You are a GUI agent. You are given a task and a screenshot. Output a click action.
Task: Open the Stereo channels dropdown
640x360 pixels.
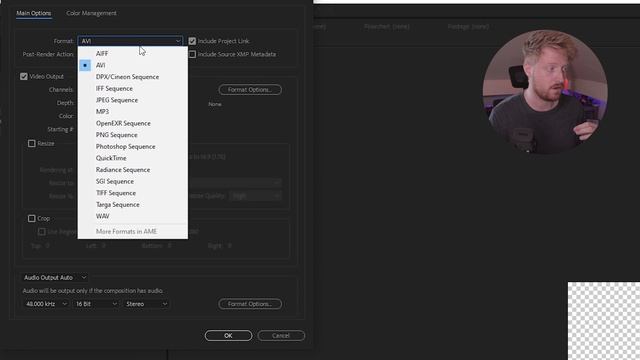pos(146,304)
